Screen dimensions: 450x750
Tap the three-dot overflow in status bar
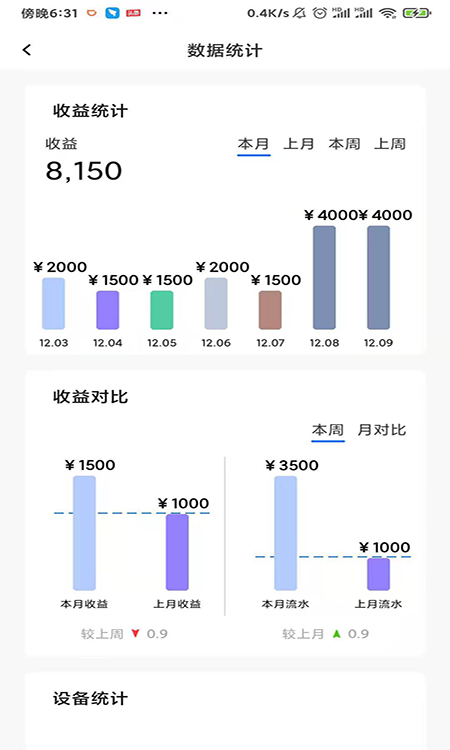160,13
